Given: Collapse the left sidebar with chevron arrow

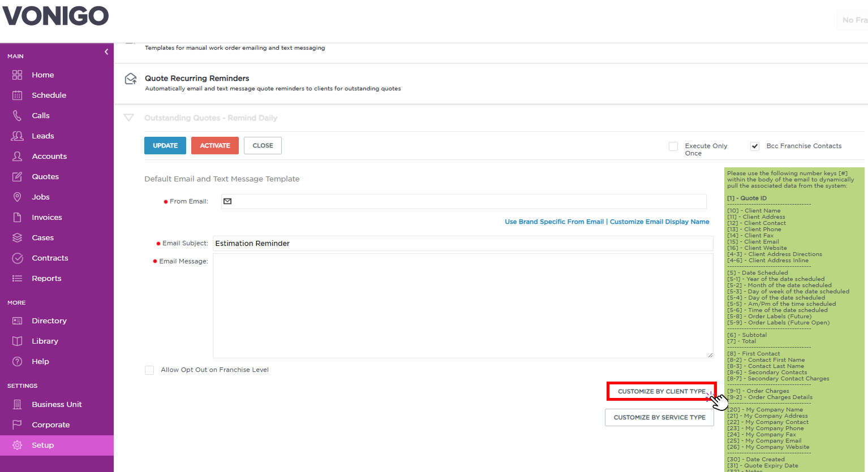Looking at the screenshot, I should pos(106,52).
